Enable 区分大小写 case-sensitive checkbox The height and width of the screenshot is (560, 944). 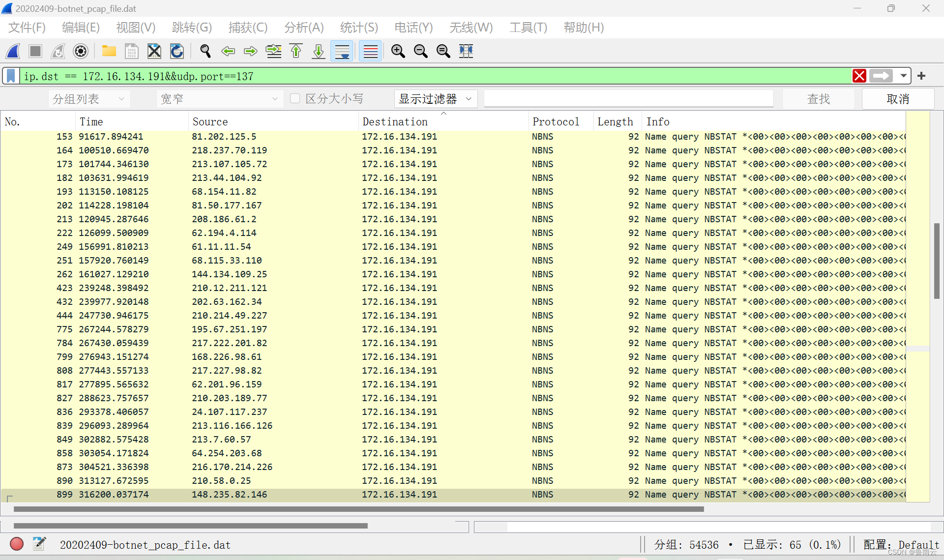295,98
